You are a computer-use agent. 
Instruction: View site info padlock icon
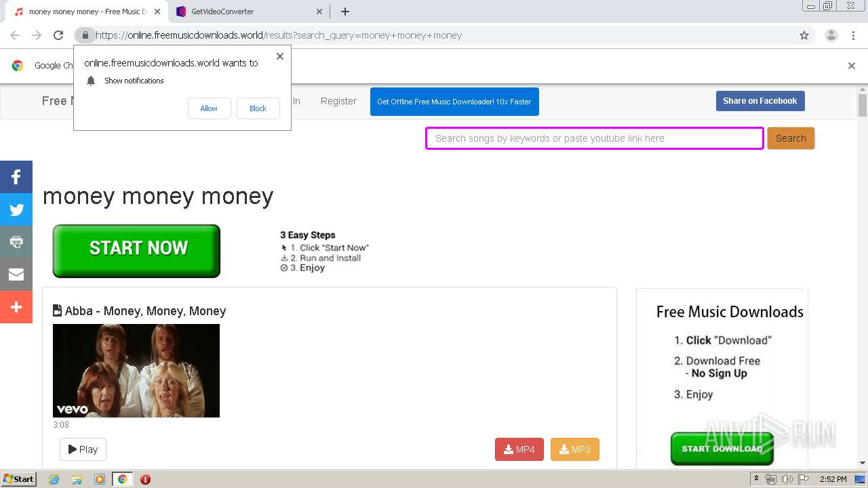pyautogui.click(x=85, y=35)
